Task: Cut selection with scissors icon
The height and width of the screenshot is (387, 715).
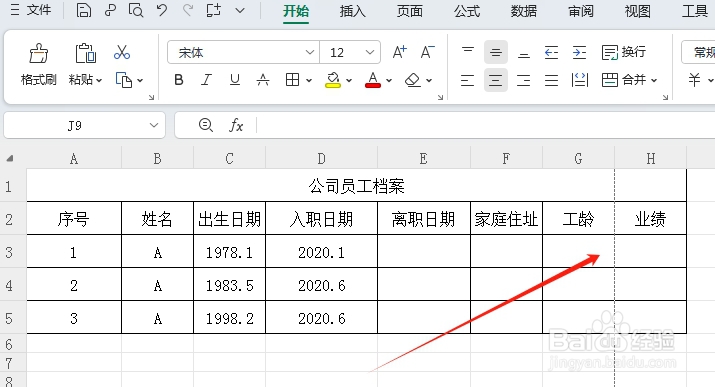Action: click(x=122, y=52)
